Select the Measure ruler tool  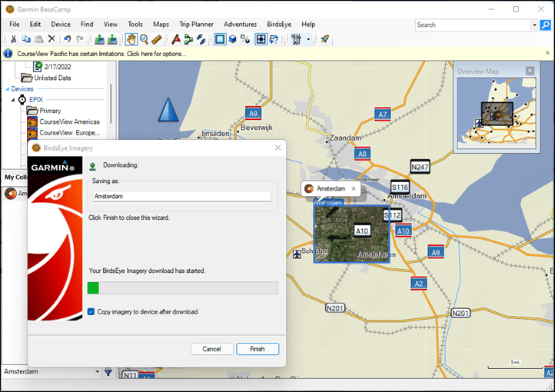(x=157, y=39)
